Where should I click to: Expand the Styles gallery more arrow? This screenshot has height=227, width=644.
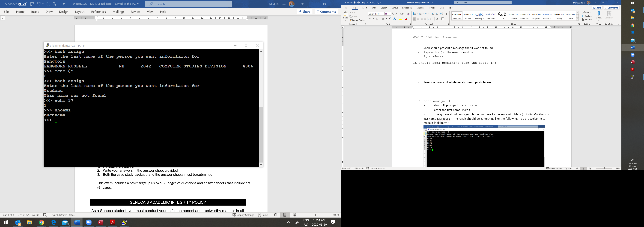[578, 19]
